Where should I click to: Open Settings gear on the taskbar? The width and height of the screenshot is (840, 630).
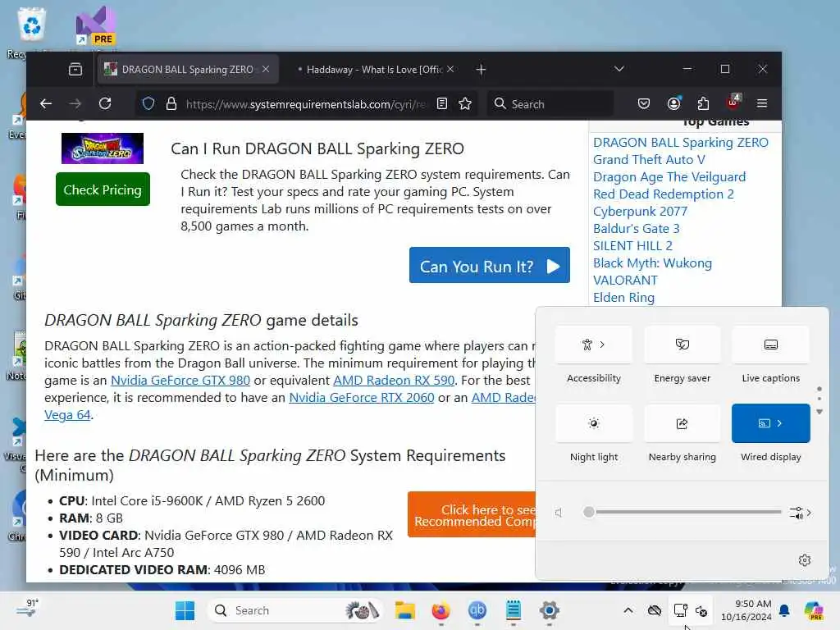pyautogui.click(x=549, y=610)
